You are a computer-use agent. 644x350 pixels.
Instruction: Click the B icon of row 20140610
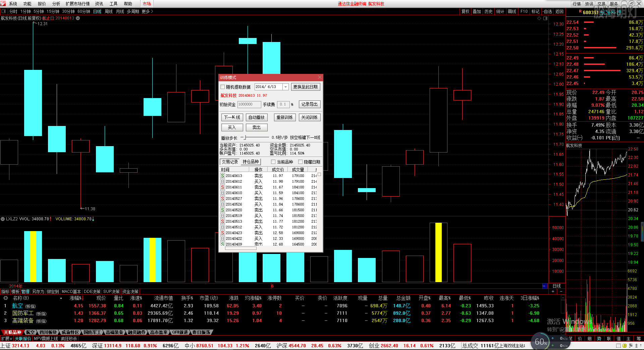tap(222, 193)
